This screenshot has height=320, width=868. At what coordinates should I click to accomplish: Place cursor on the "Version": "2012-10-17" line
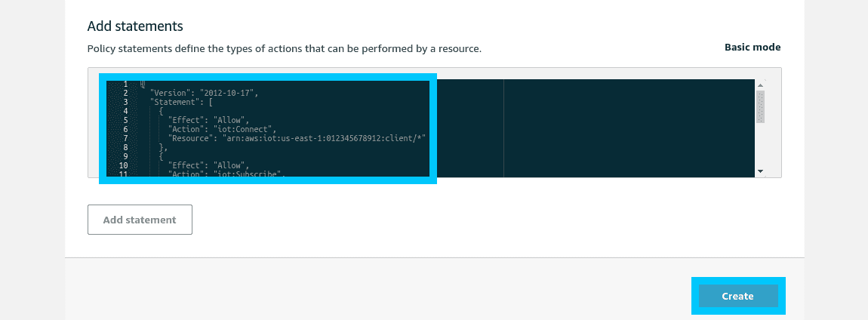pos(205,93)
